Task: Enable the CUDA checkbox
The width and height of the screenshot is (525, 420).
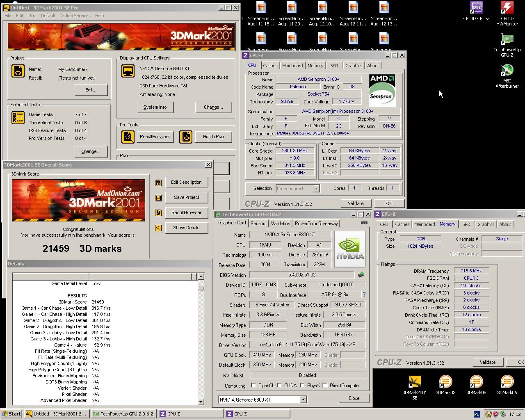Action: click(280, 386)
